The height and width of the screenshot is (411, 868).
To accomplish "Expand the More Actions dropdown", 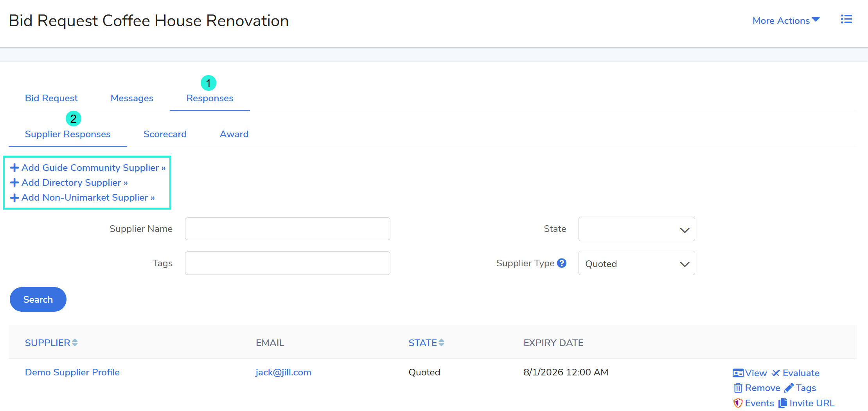I will click(785, 21).
